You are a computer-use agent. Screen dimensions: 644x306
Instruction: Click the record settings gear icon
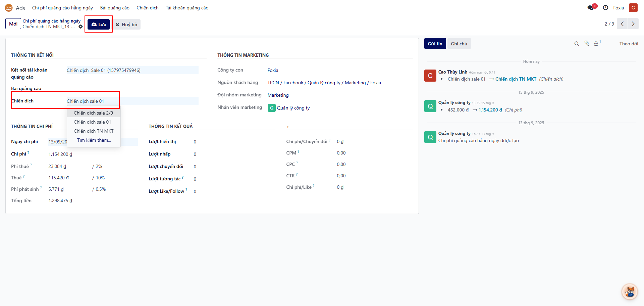click(80, 27)
